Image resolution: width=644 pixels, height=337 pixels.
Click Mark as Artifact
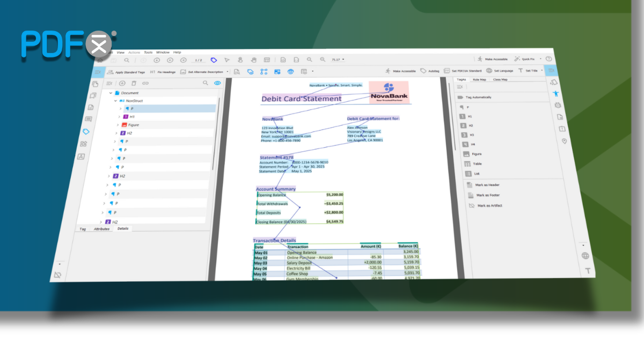[x=485, y=206]
